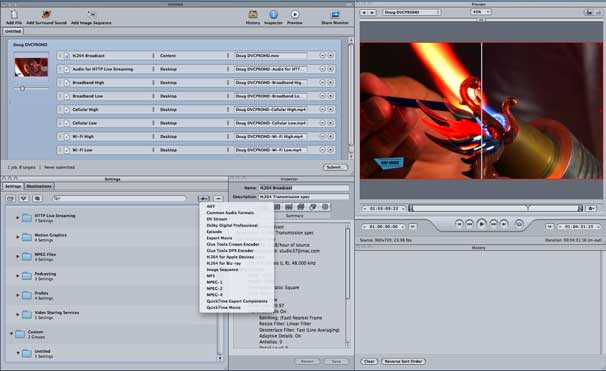Add a target after the Wi-Fi Low row

coord(330,150)
